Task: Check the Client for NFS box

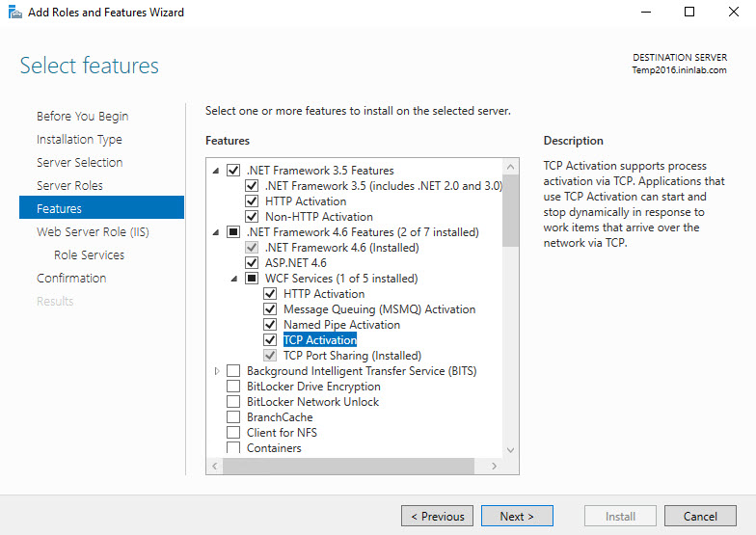Action: point(233,433)
